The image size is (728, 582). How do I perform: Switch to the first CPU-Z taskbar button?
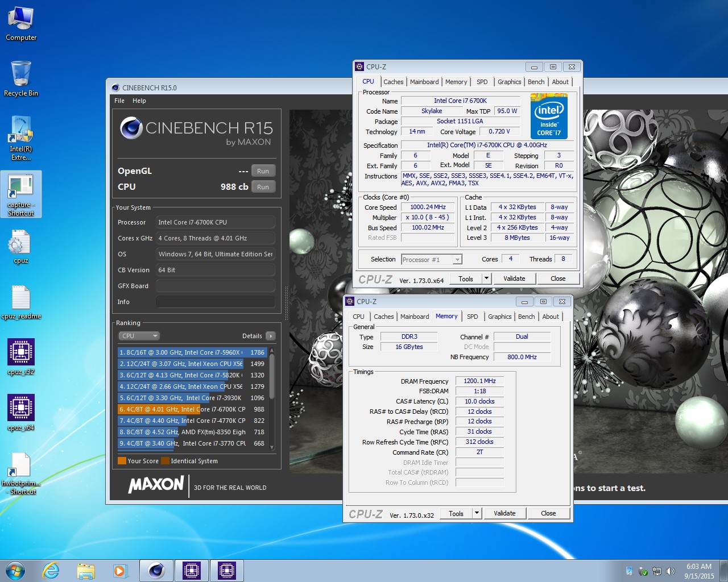192,571
